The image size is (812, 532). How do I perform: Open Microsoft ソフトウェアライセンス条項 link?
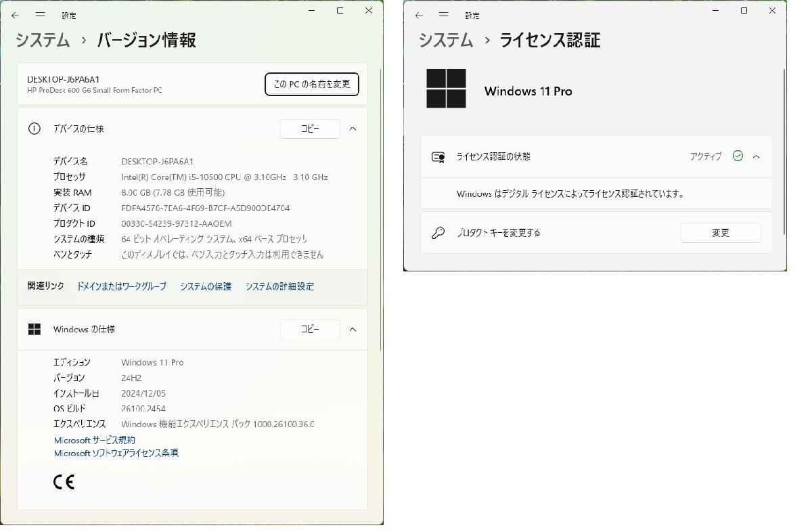116,453
